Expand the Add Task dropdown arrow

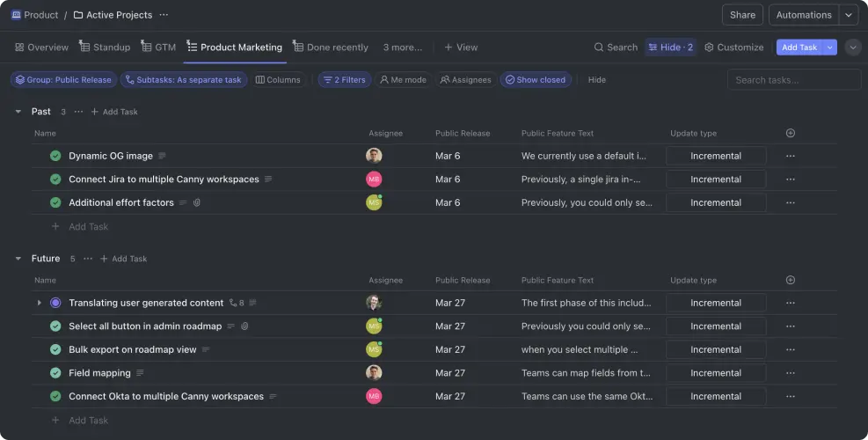pos(830,48)
